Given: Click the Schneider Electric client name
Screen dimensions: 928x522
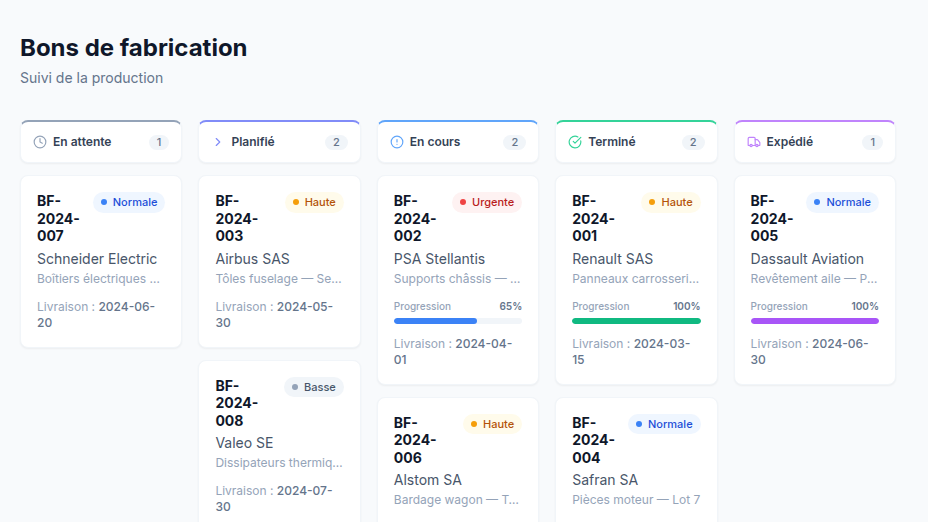Looking at the screenshot, I should click(x=97, y=259).
